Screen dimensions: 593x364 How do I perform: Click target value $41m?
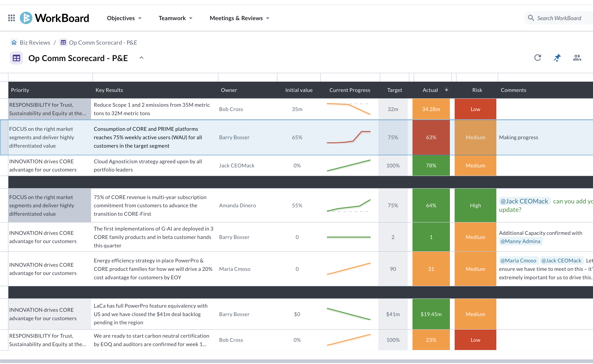pyautogui.click(x=393, y=314)
